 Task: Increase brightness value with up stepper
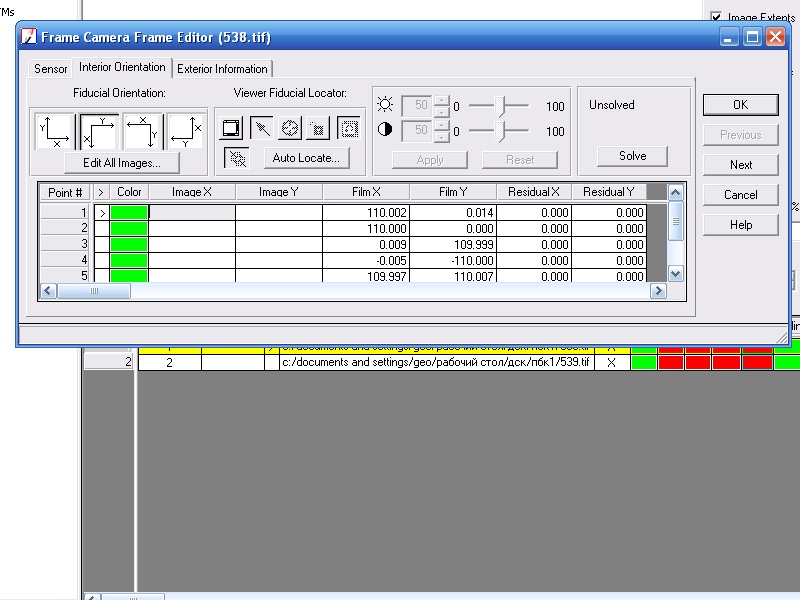441,101
